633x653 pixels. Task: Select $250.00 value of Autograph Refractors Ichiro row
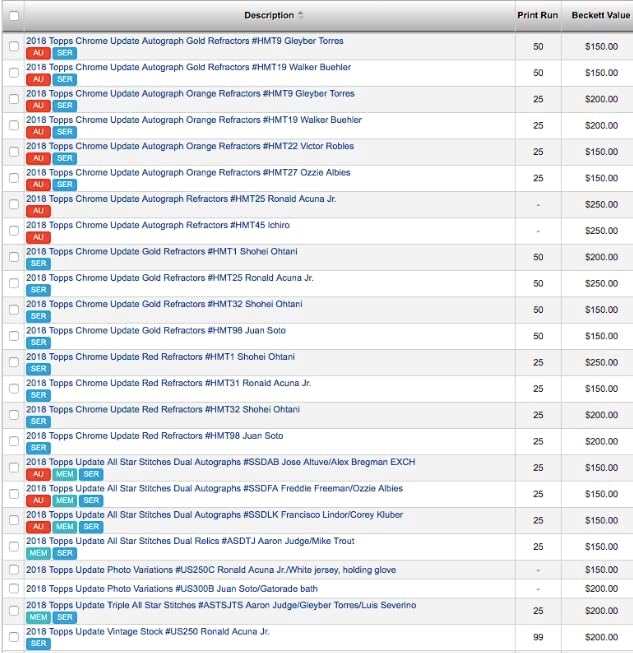[601, 231]
